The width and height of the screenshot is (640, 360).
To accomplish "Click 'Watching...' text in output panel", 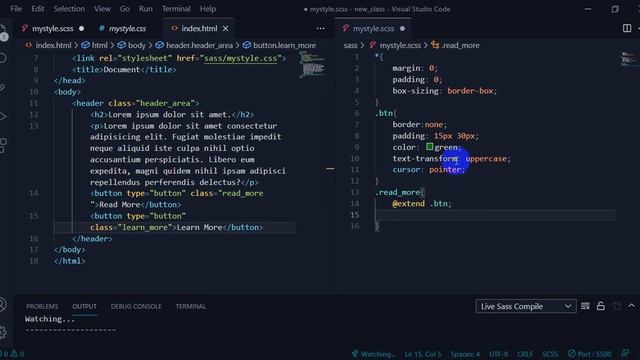I will tap(50, 319).
